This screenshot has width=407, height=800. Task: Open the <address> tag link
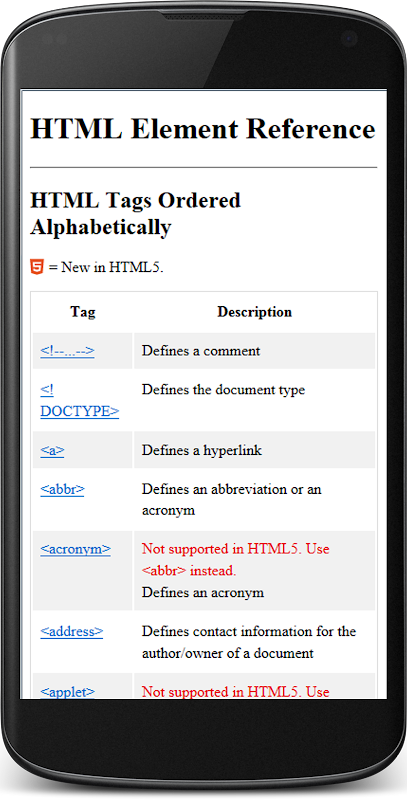pyautogui.click(x=71, y=632)
